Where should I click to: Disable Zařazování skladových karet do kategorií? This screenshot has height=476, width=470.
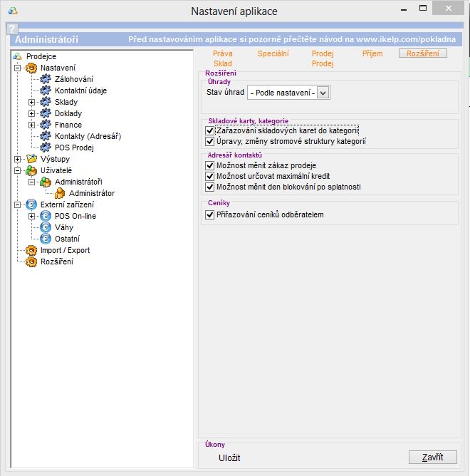[x=209, y=130]
